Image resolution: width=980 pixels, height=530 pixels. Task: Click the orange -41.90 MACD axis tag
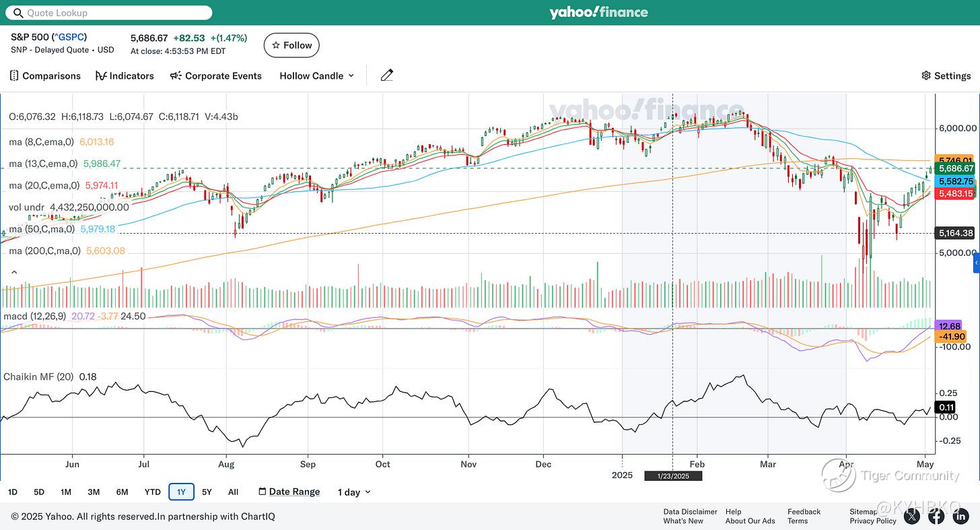click(952, 336)
